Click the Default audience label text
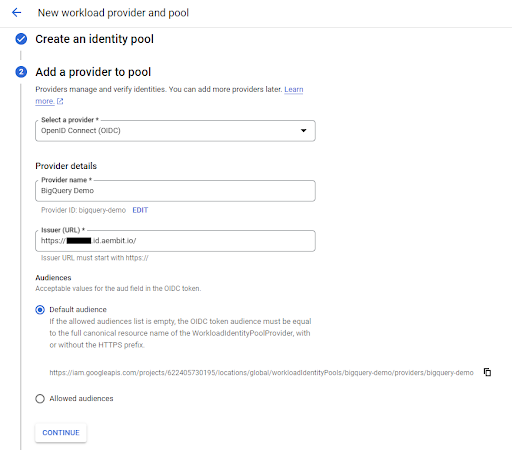 pyautogui.click(x=78, y=310)
